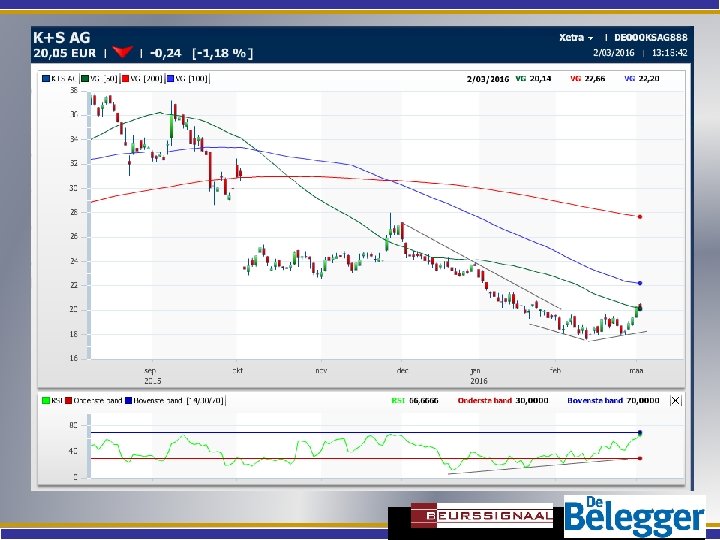Click the jan 2016 axis label
720x540 pixels.
pos(478,376)
